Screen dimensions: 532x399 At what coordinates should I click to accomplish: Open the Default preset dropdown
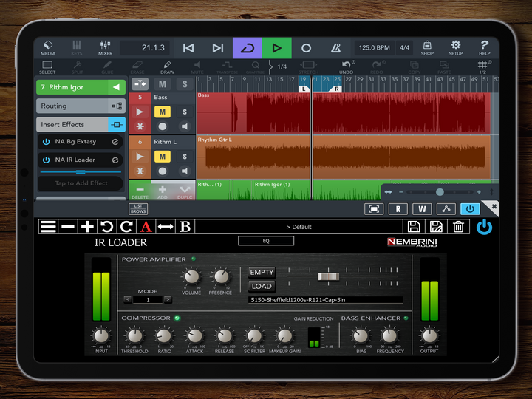[x=299, y=227]
